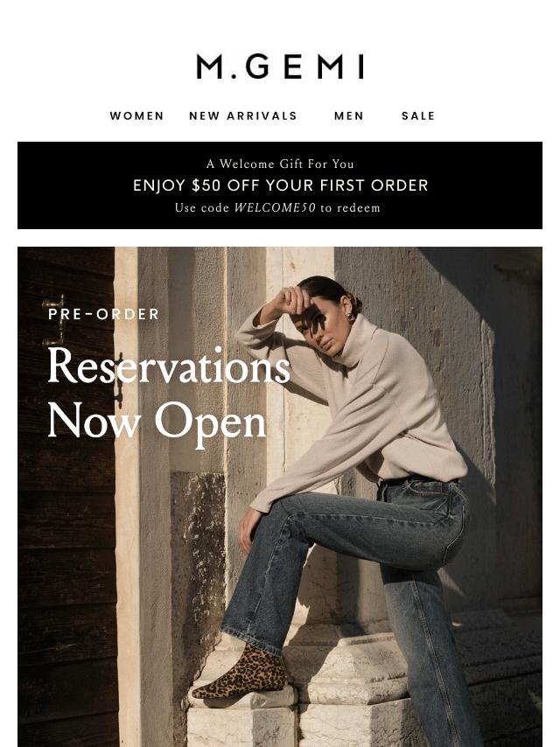The image size is (560, 747).
Task: Click the M.GEMI logo
Action: (x=280, y=66)
